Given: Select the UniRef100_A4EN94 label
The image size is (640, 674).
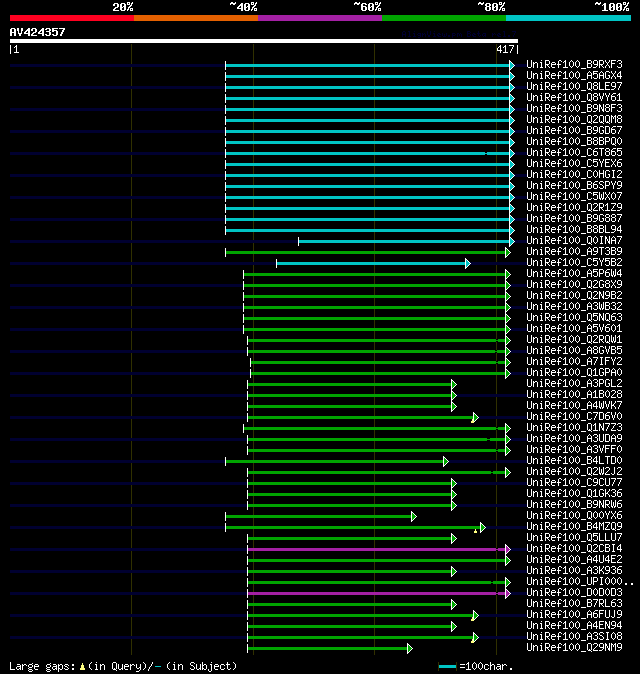Looking at the screenshot, I should click(x=574, y=625).
